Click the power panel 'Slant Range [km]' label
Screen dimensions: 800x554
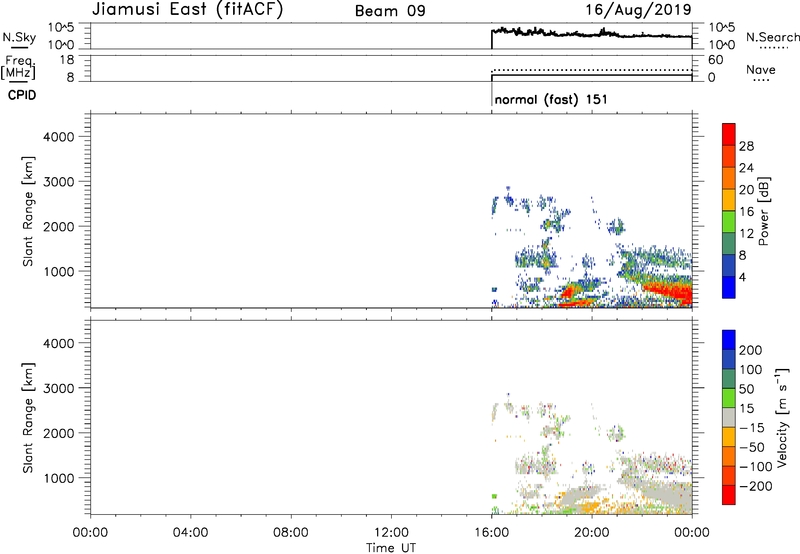[28, 211]
